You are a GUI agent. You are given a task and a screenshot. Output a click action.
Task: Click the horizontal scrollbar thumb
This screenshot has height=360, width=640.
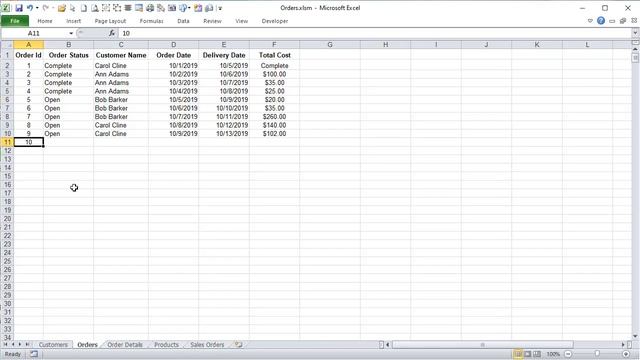tap(482, 344)
